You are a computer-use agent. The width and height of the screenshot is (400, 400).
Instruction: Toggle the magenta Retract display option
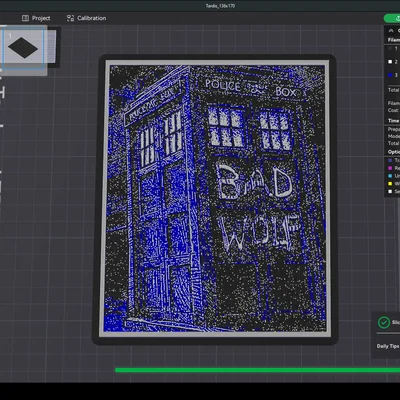(390, 168)
